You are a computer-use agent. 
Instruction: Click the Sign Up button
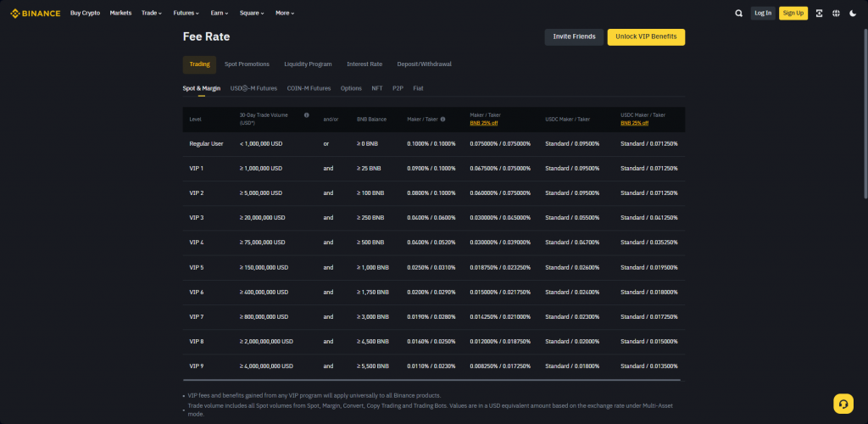point(793,14)
